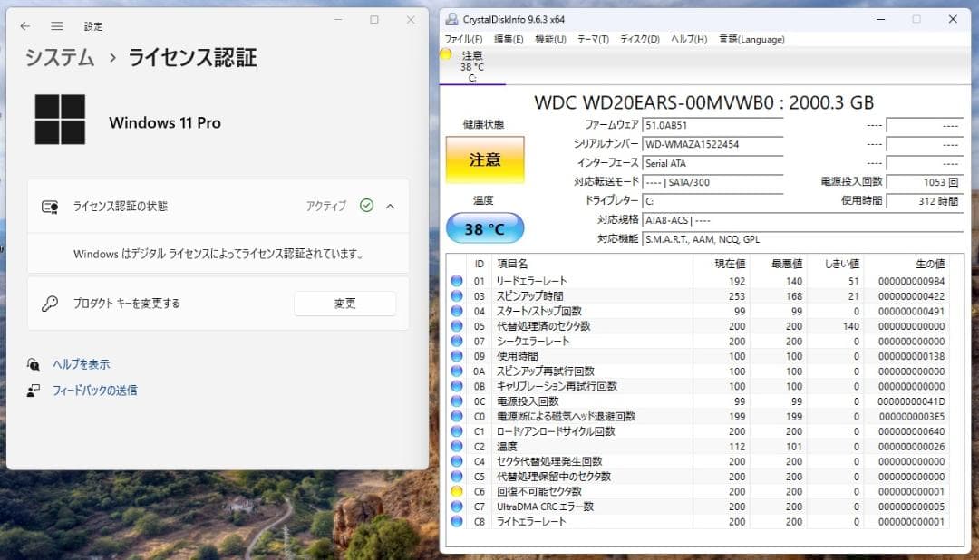This screenshot has width=979, height=560.
Task: Click the blue 38 °C temperature indicator
Action: point(484,229)
